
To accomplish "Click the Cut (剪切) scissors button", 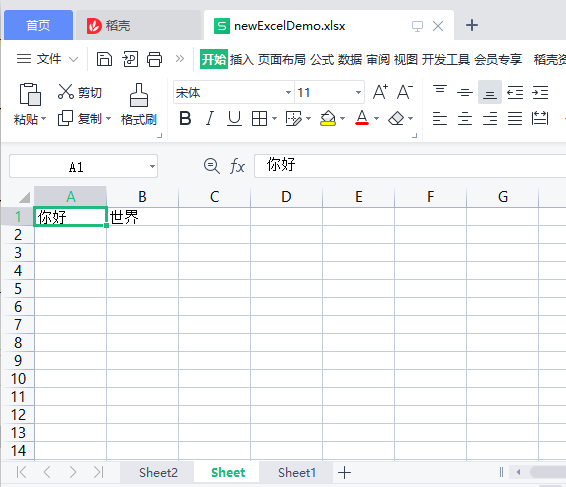I will coord(80,92).
